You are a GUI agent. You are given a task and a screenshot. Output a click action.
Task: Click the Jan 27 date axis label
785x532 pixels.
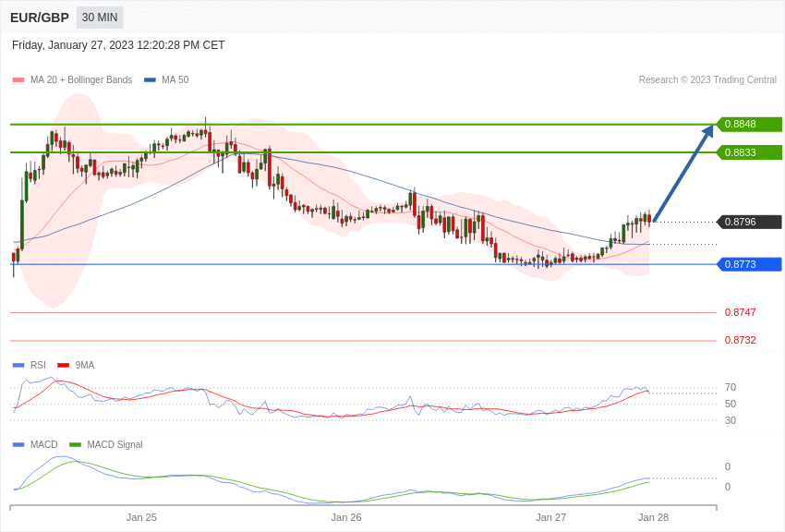coord(550,517)
